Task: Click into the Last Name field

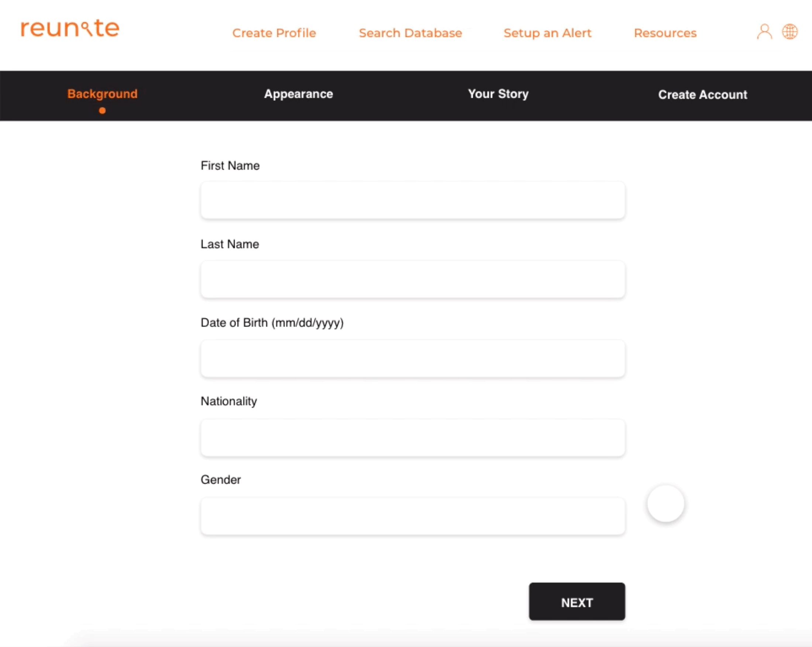Action: pyautogui.click(x=412, y=279)
